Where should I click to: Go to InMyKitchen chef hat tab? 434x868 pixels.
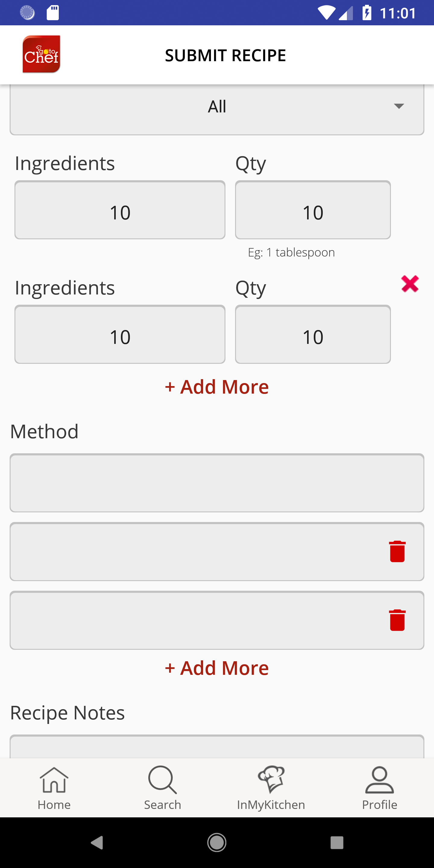(271, 788)
